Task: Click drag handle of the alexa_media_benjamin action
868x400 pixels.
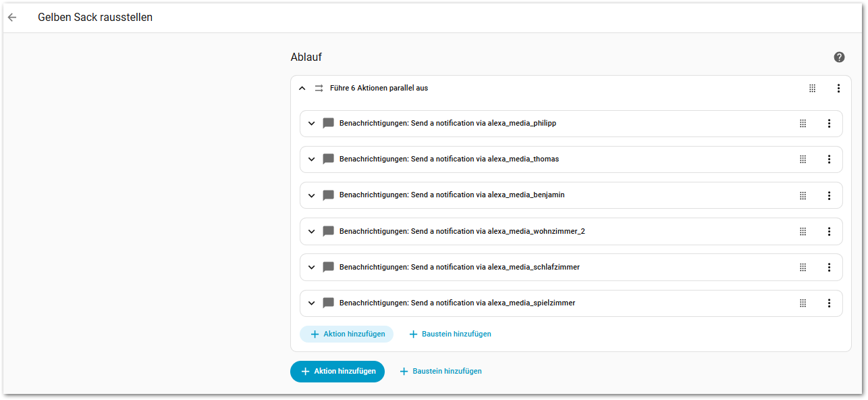Action: [803, 195]
